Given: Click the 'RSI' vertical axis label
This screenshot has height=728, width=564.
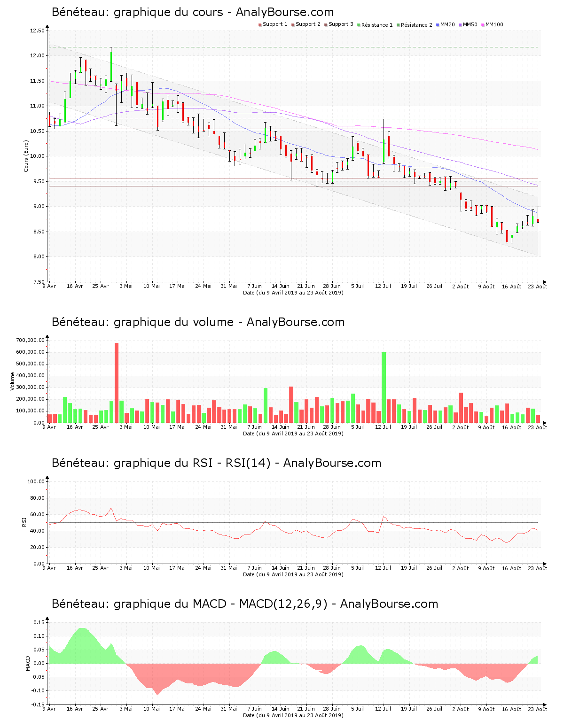Looking at the screenshot, I should tap(24, 522).
